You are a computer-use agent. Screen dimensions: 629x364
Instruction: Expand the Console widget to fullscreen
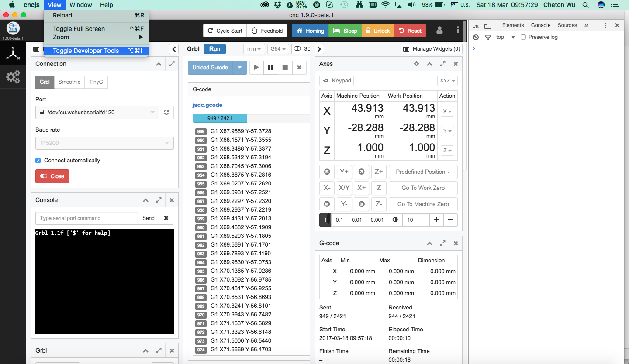(159, 200)
